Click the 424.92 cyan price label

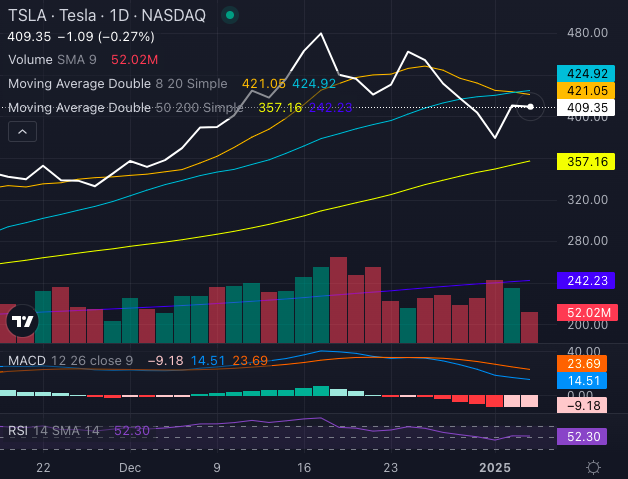pos(586,74)
